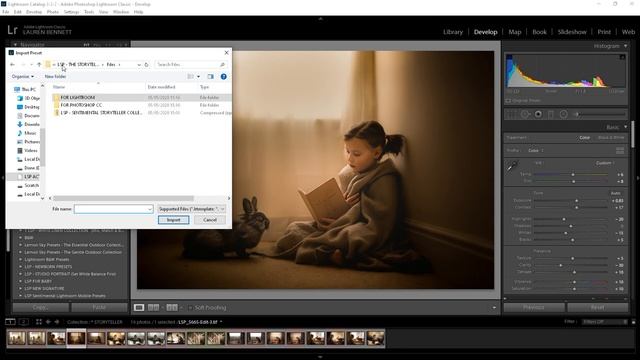The image size is (640, 360).
Task: Select the Graduated Filter tool
Action: point(551,115)
